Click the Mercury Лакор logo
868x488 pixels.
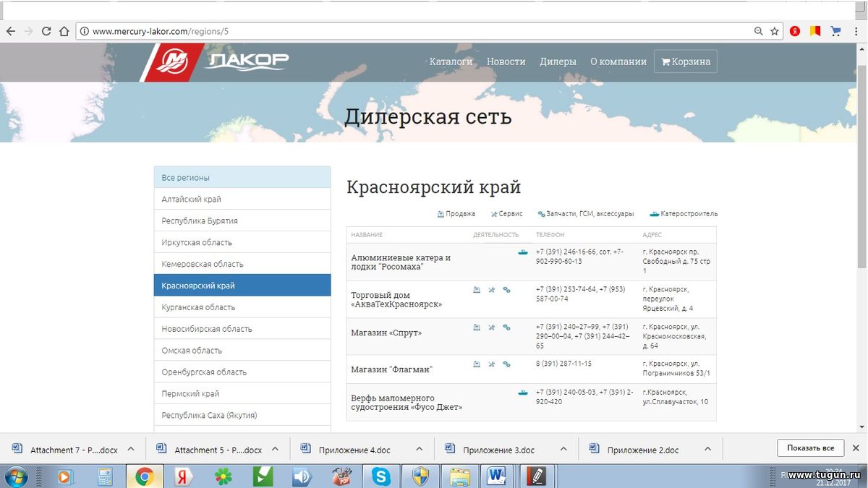pyautogui.click(x=215, y=61)
